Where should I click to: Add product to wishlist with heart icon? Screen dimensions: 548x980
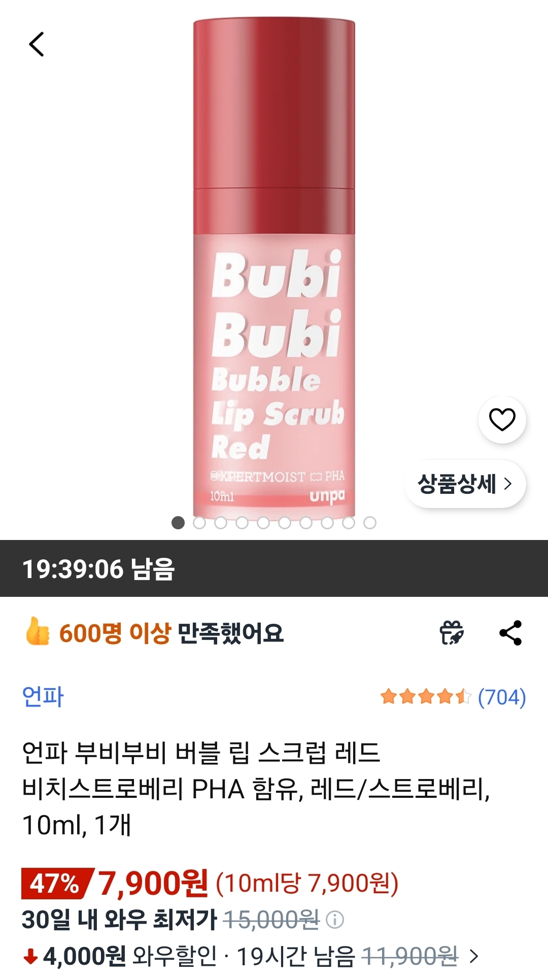tap(502, 419)
